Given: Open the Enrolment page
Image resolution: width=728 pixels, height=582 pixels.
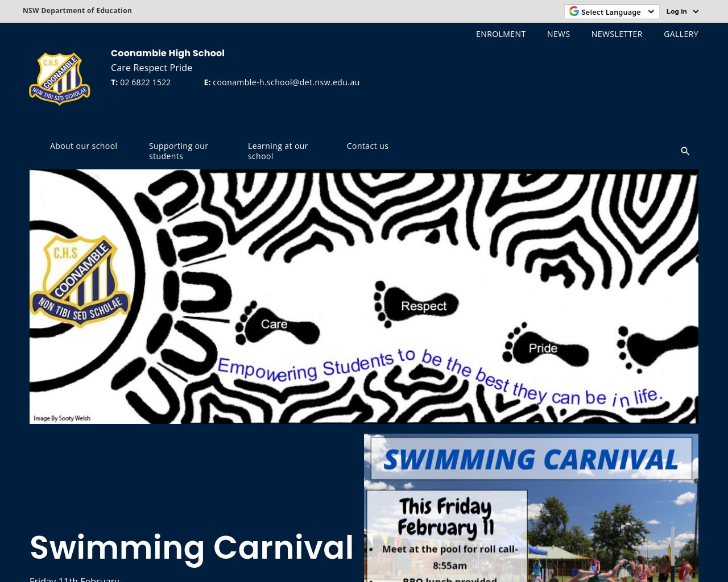Looking at the screenshot, I should [x=500, y=34].
